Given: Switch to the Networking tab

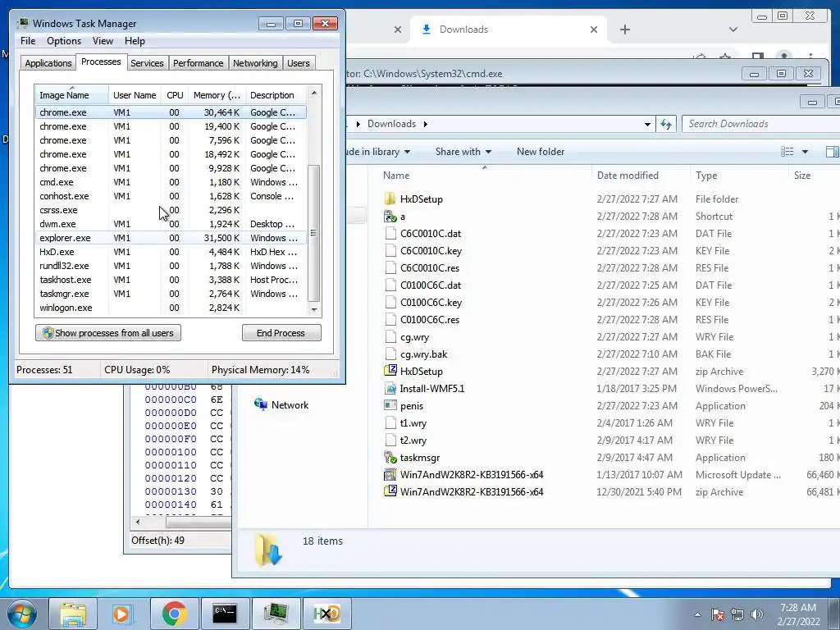Looking at the screenshot, I should pos(255,63).
